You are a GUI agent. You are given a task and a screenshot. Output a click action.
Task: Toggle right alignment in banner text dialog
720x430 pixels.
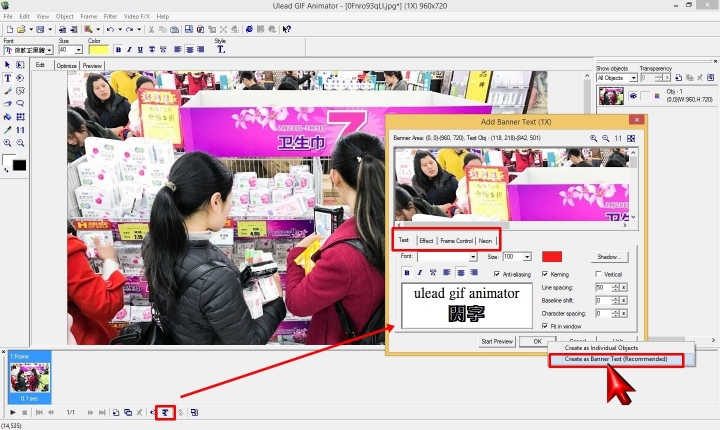(474, 272)
